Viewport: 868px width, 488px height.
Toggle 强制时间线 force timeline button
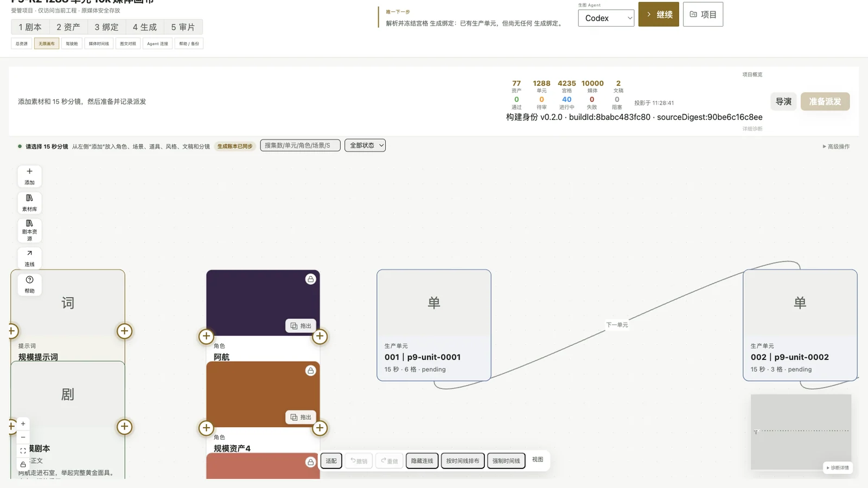click(506, 461)
